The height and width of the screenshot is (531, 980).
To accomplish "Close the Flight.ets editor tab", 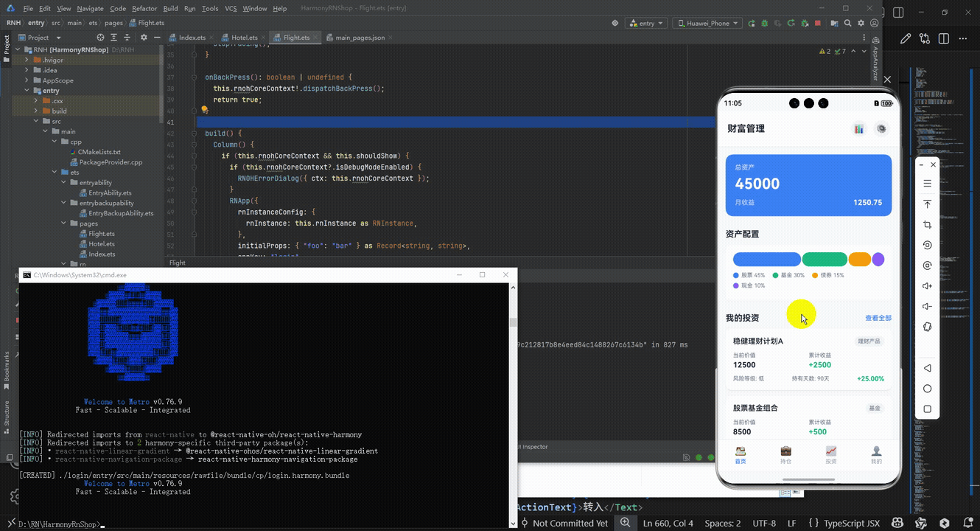I will click(x=315, y=38).
